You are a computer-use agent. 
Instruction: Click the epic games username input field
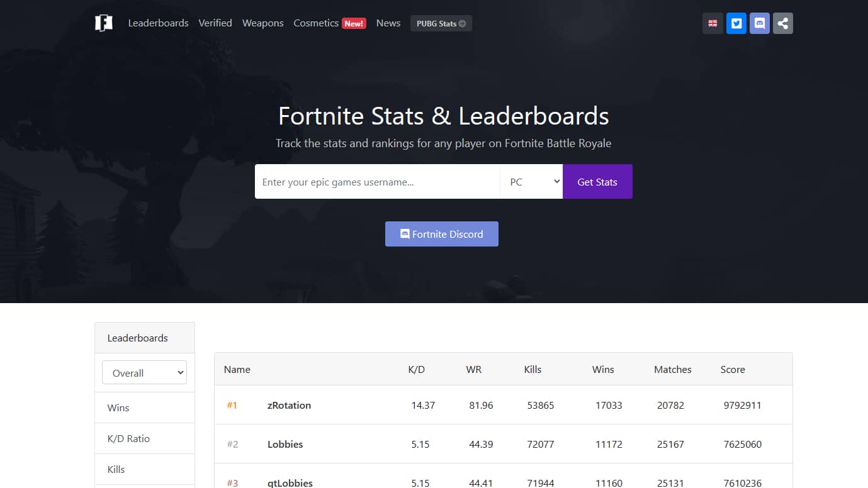pos(376,181)
